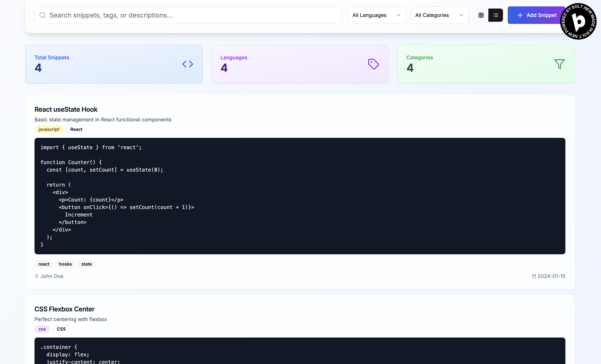
Task: Click the tag icon in Languages card
Action: pyautogui.click(x=373, y=64)
